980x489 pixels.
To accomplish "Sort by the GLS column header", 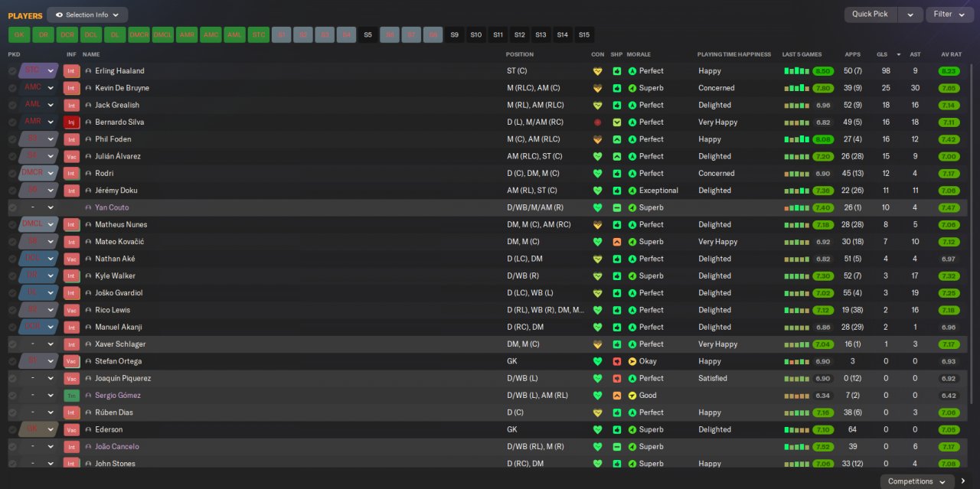I will pyautogui.click(x=882, y=54).
